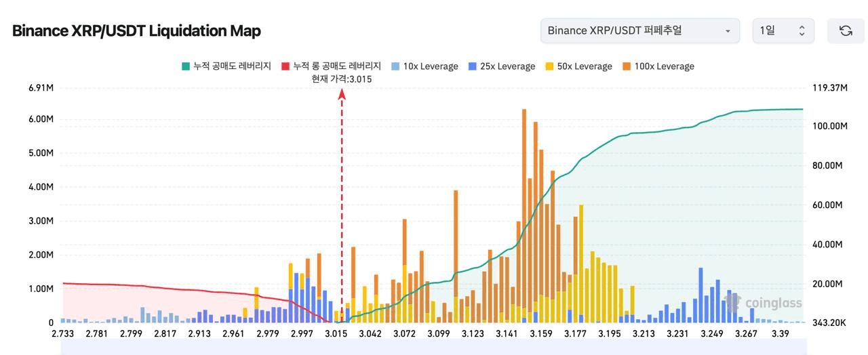Click the green 누적 공매도 color swatch
The height and width of the screenshot is (355, 868).
pyautogui.click(x=185, y=66)
